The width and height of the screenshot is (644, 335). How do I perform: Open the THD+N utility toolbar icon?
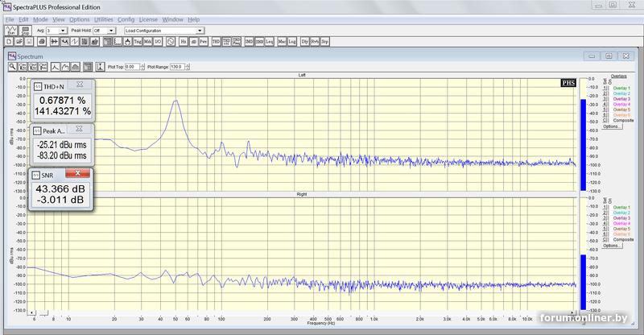click(227, 42)
